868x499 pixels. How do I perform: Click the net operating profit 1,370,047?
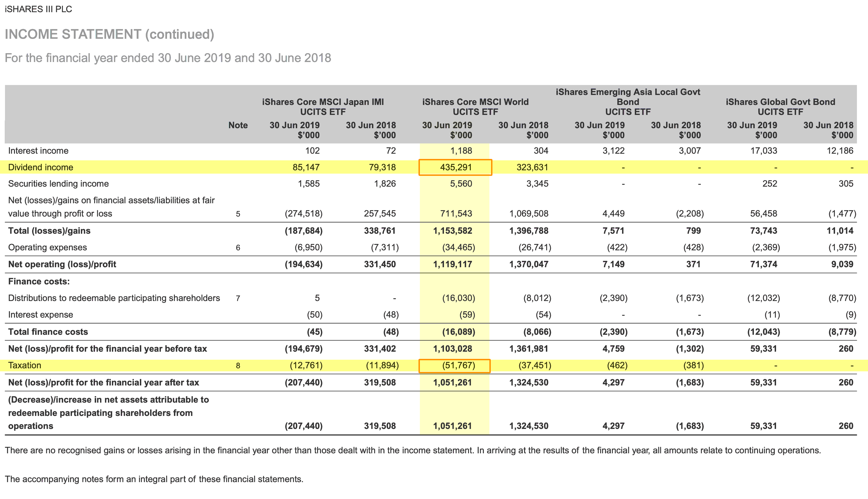(529, 264)
